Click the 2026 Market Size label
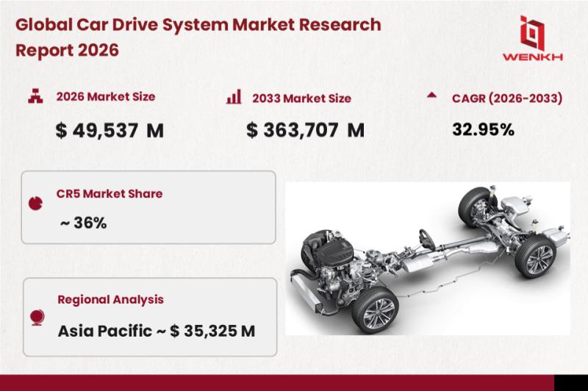 tap(105, 96)
